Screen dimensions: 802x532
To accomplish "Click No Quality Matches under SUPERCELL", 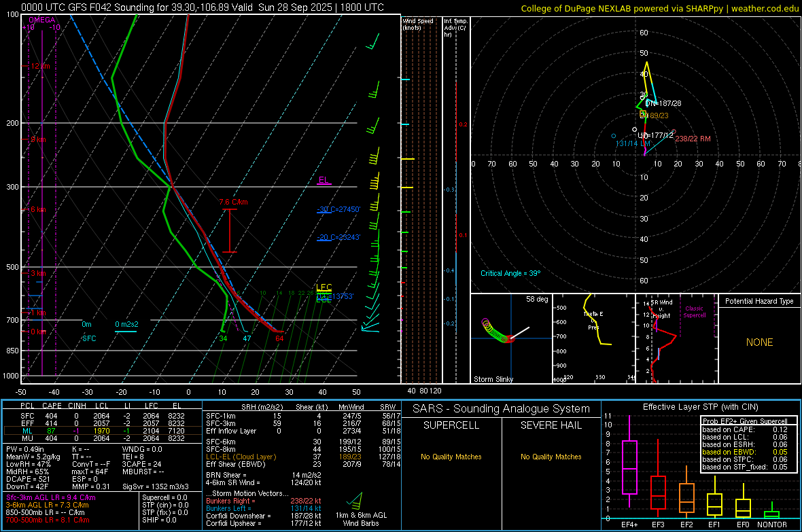I will click(451, 457).
